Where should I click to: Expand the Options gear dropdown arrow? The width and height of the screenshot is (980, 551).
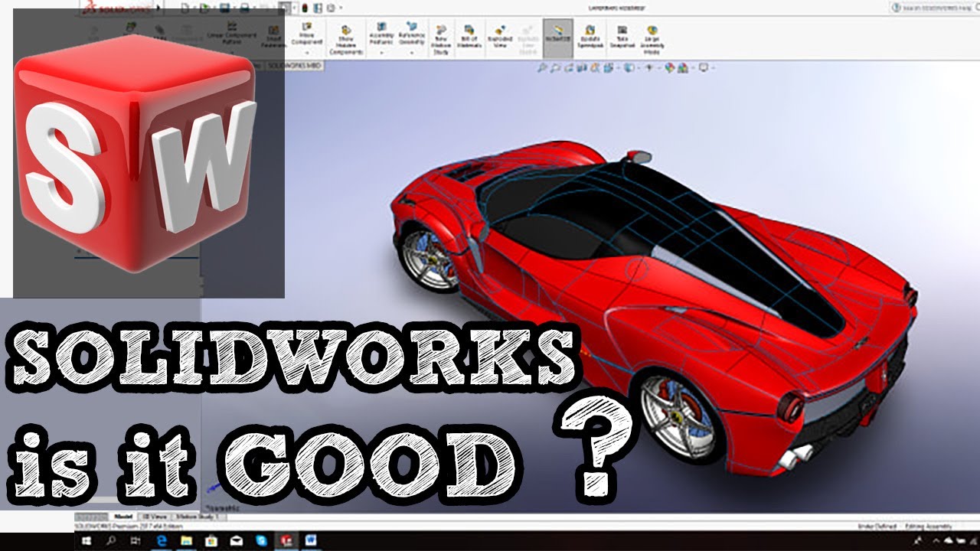pos(341,8)
